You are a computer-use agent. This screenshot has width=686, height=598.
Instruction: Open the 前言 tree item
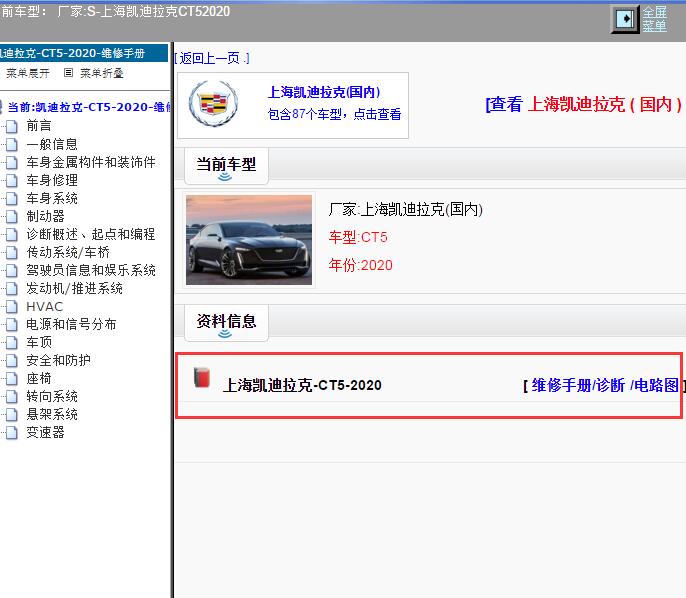click(x=39, y=126)
